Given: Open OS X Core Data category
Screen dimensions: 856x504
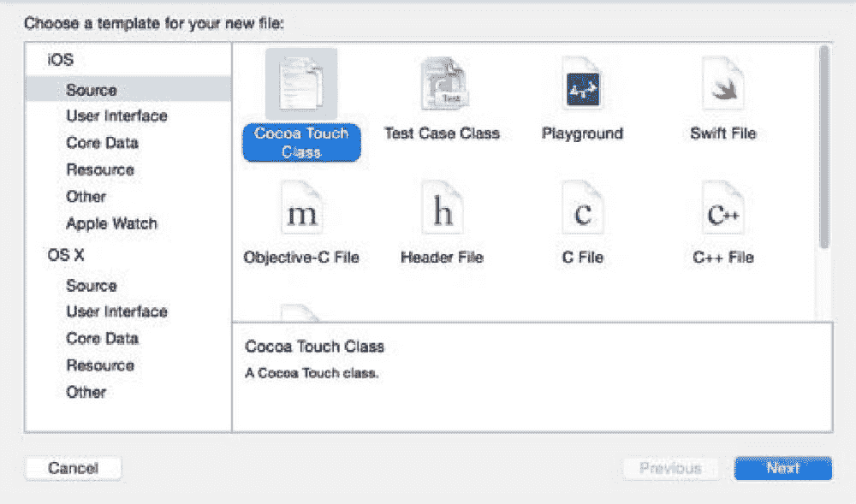Looking at the screenshot, I should click(102, 338).
